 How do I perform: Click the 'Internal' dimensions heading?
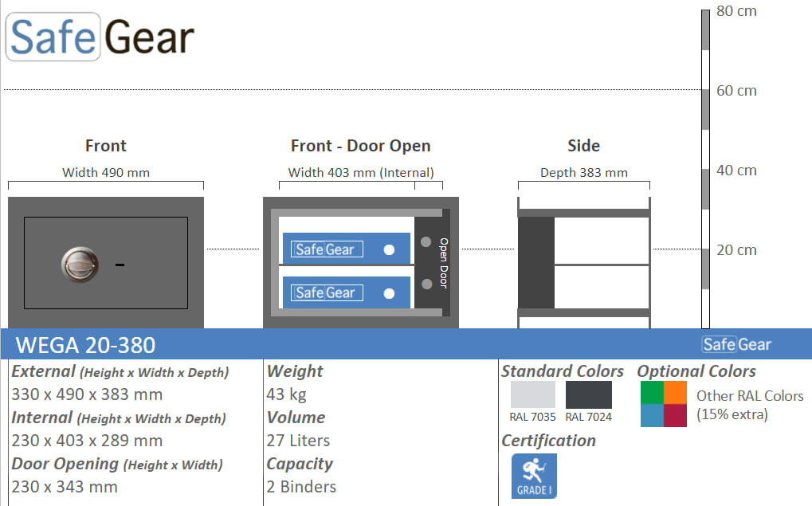pyautogui.click(x=119, y=418)
